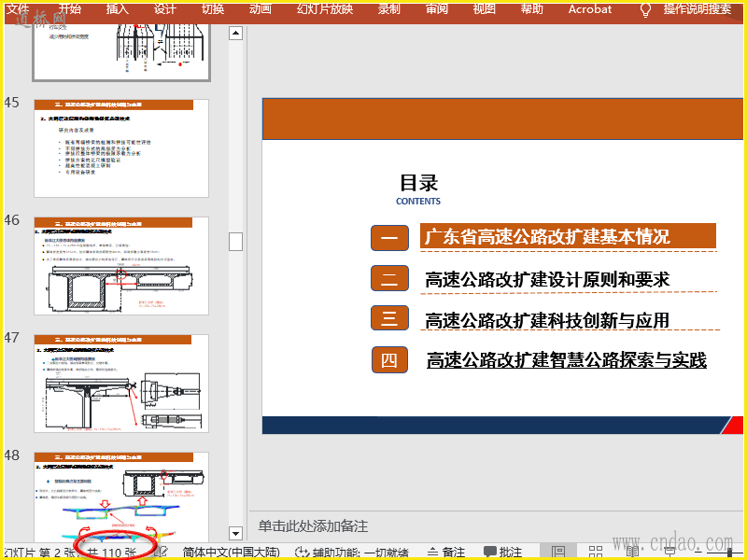Open the 插入 (Insert) ribbon tab

click(x=118, y=8)
